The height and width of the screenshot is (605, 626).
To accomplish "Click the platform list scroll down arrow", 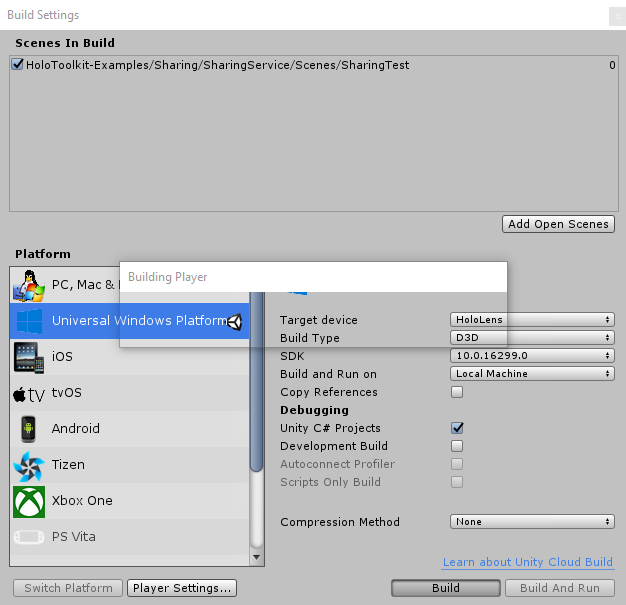I will point(256,557).
